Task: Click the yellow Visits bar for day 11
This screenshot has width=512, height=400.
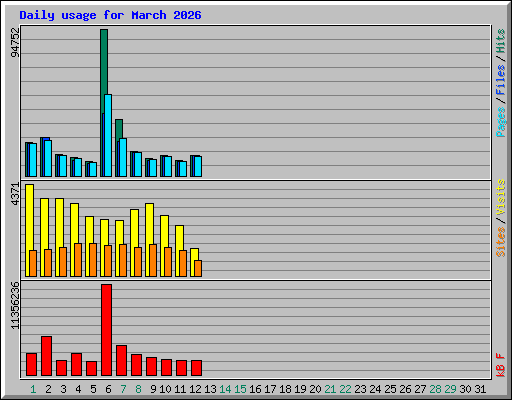Action: point(179,238)
